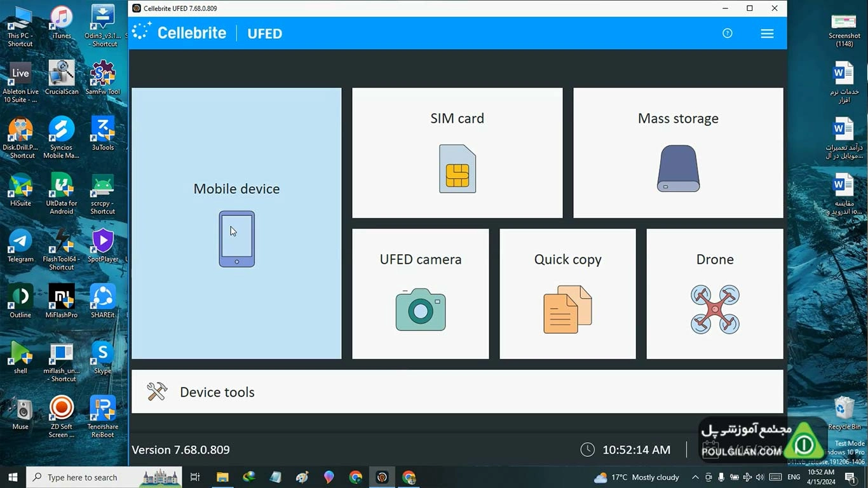868x488 pixels.
Task: Click the Windows Start button
Action: 13,477
